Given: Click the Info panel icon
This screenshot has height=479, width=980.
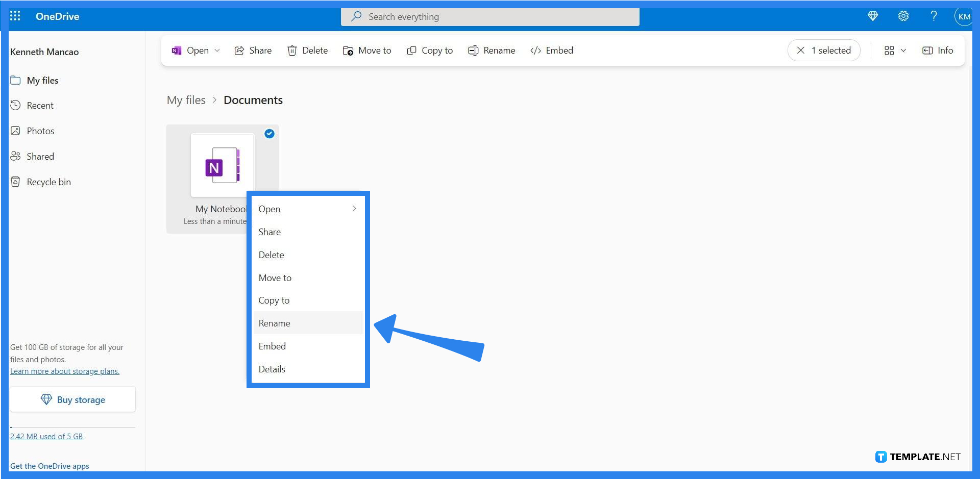Looking at the screenshot, I should point(938,50).
